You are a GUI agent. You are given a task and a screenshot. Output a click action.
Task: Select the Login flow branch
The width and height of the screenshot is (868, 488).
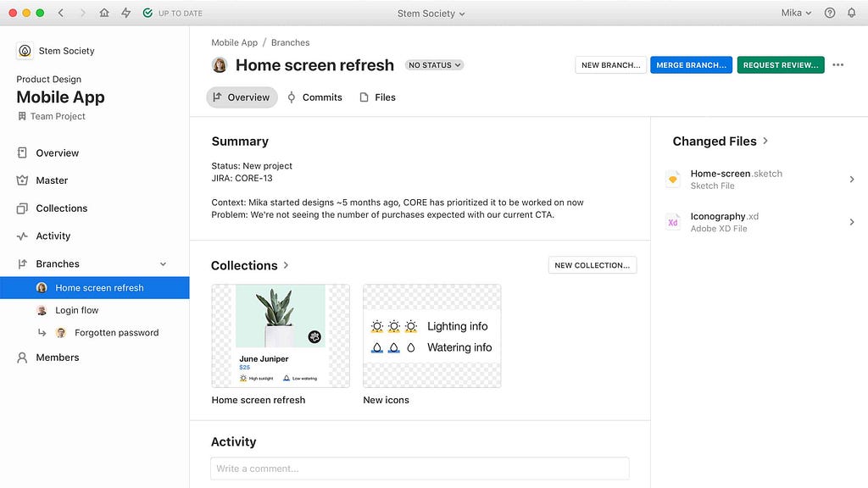click(76, 311)
